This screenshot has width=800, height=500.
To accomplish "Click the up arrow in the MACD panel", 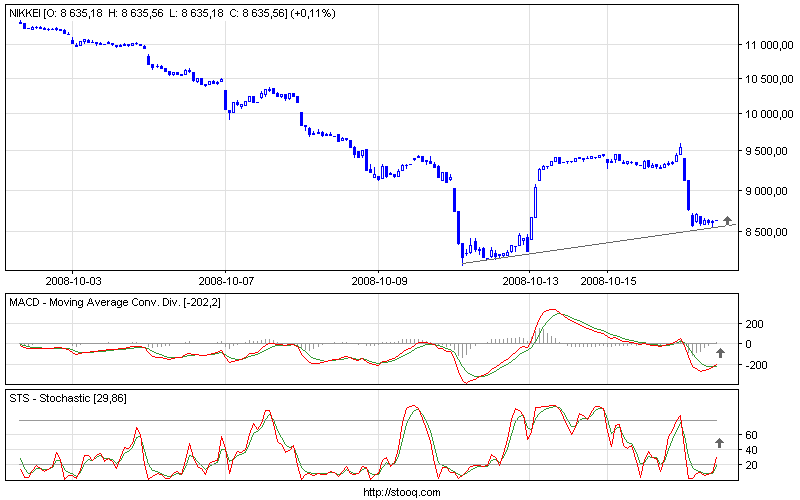I will (x=720, y=353).
